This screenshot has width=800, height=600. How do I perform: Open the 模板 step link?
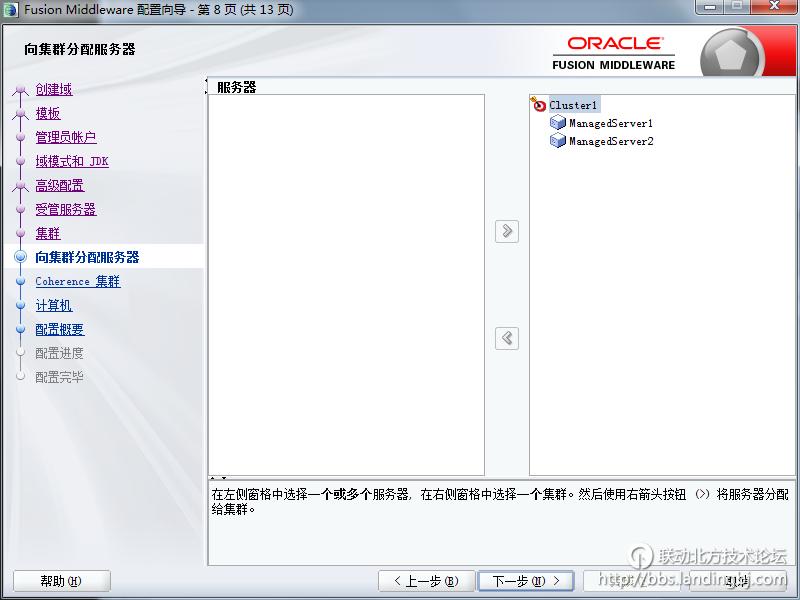pyautogui.click(x=48, y=113)
